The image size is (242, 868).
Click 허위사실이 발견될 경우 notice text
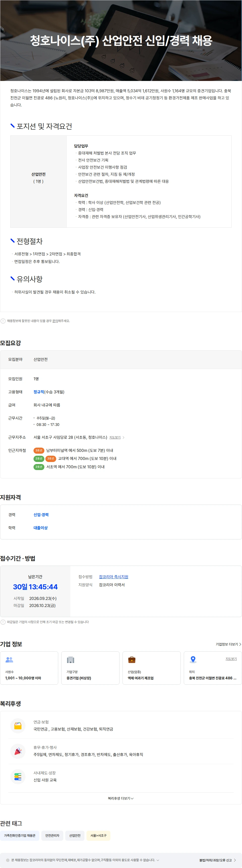[x=55, y=292]
